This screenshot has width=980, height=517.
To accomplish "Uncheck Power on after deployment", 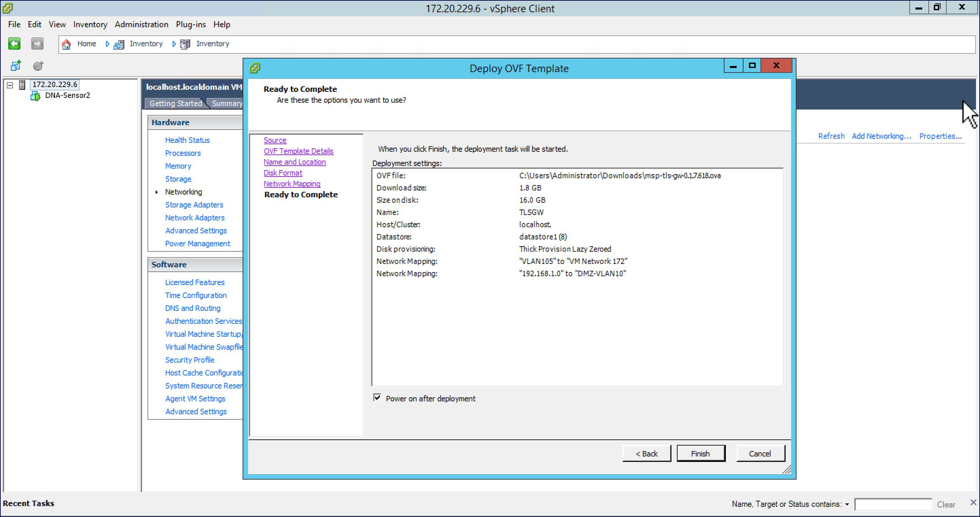I will 377,398.
